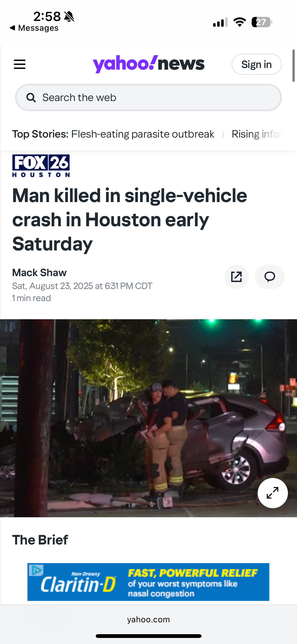Tap the FOX 26 Houston logo
The height and width of the screenshot is (644, 297).
41,166
